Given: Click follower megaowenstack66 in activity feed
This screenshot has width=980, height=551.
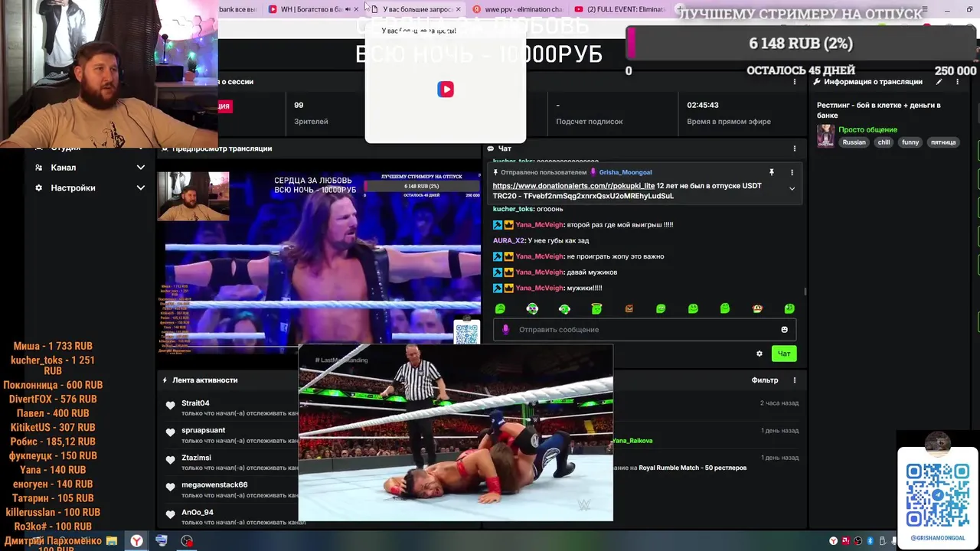Looking at the screenshot, I should (x=214, y=485).
